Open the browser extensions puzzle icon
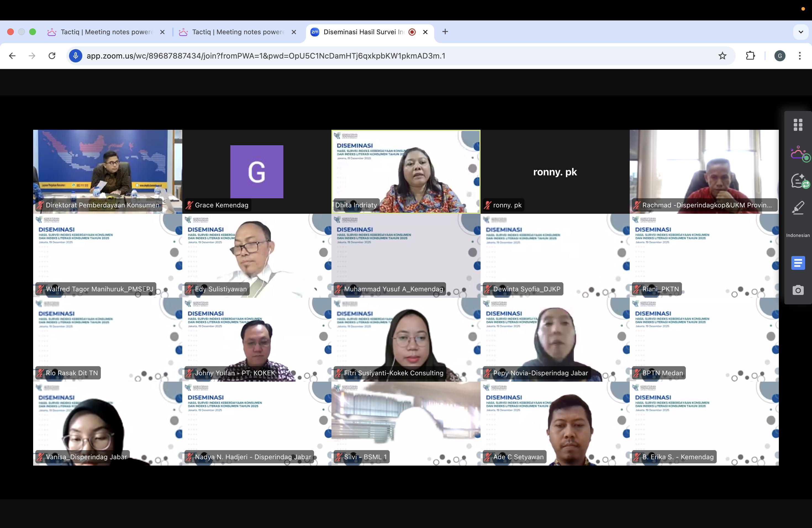 tap(750, 56)
